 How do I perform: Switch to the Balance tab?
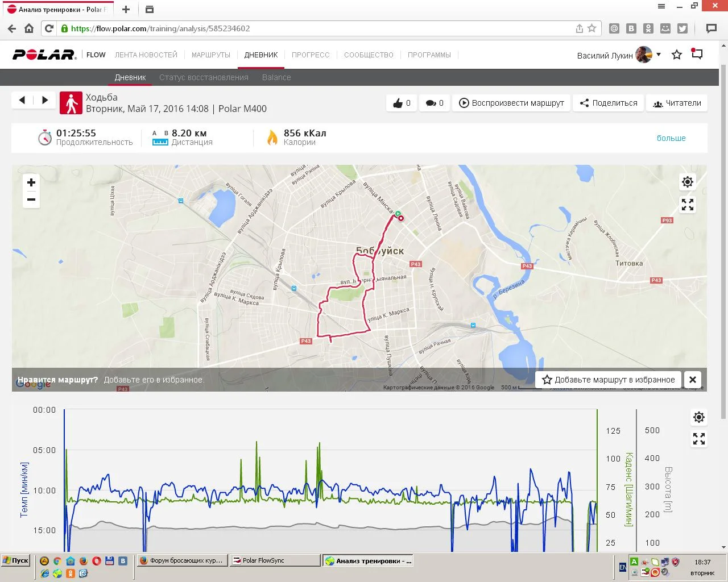[276, 77]
